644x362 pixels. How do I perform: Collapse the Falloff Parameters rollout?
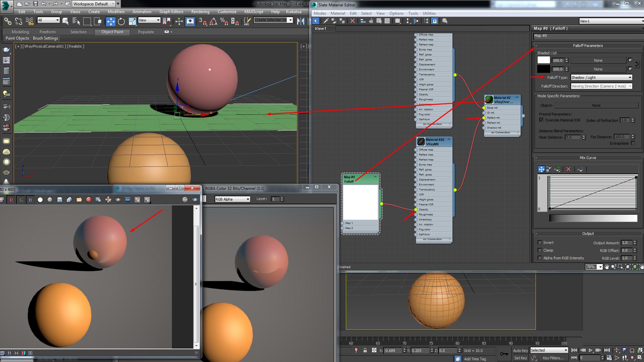pos(588,46)
